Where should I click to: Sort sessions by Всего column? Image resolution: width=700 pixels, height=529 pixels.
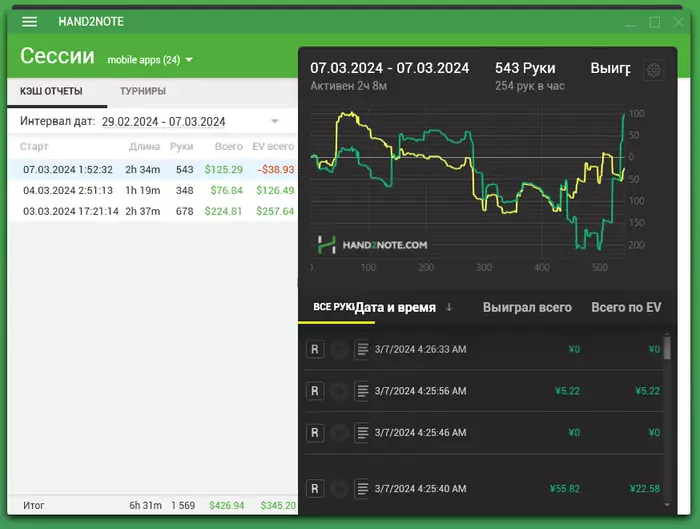[x=229, y=146]
